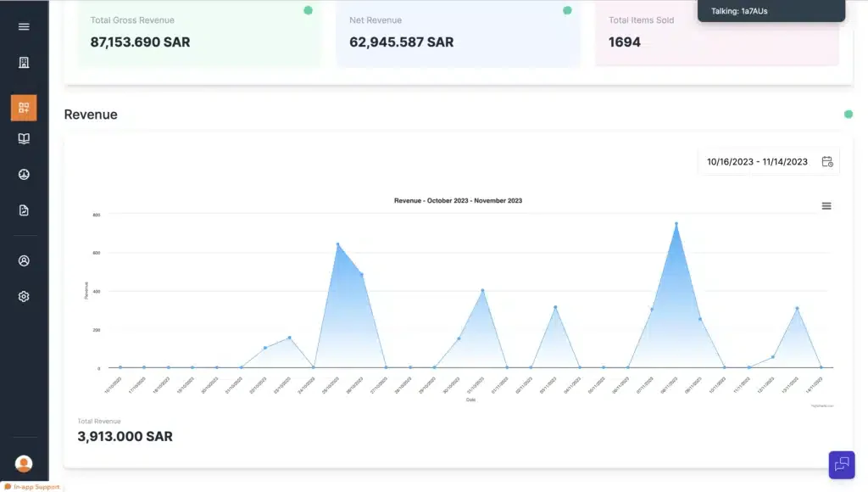This screenshot has width=868, height=492.
Task: Open the 10/16/2023 - 11/14/2023 date range field
Action: [x=769, y=162]
